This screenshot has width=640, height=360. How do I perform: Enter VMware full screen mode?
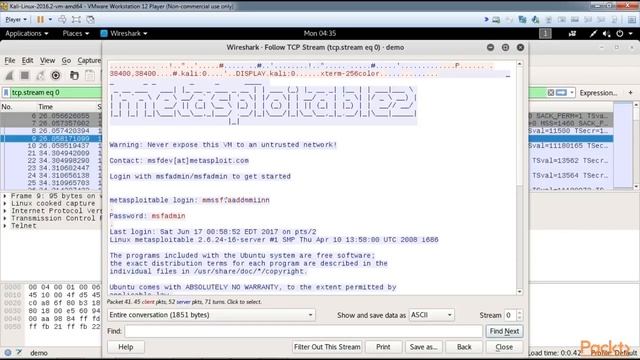pos(76,19)
